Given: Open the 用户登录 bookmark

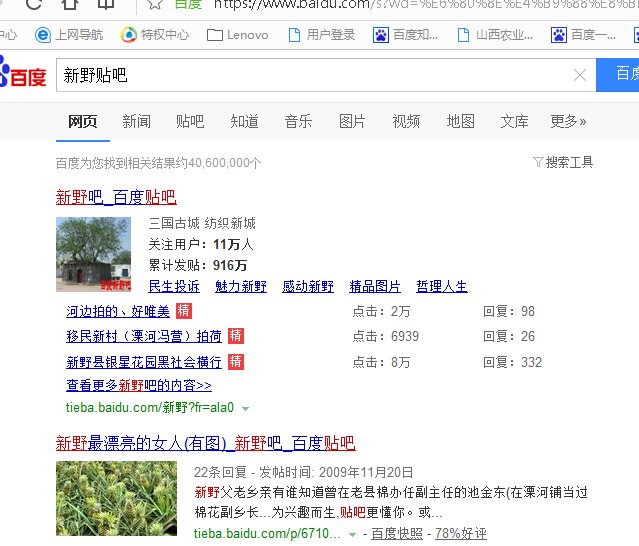Looking at the screenshot, I should click(322, 35).
